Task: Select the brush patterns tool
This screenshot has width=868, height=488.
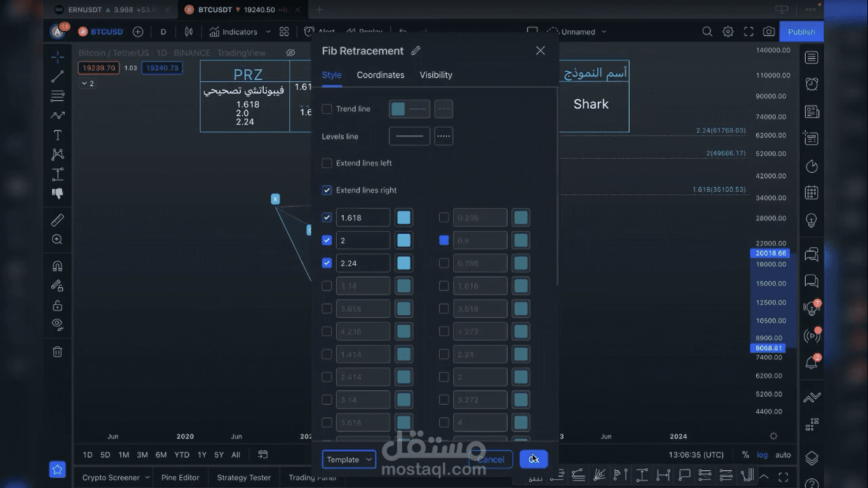Action: pos(57,116)
